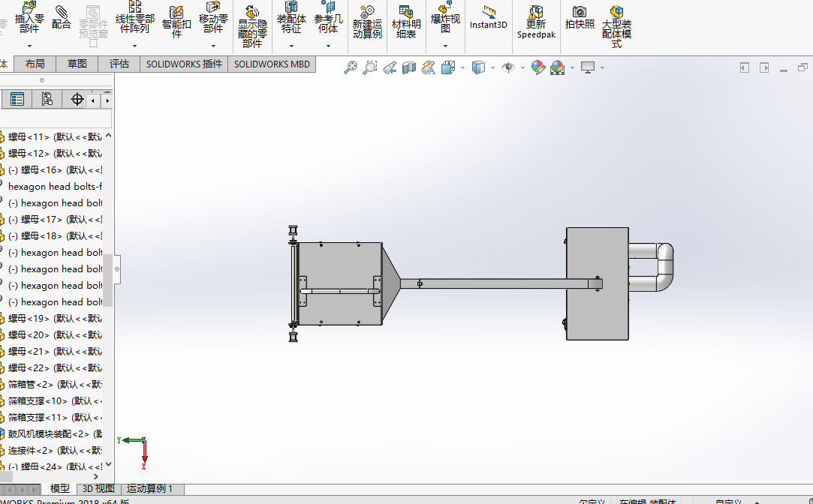The height and width of the screenshot is (504, 813).
Task: Click Previous View icon
Action: tap(390, 67)
